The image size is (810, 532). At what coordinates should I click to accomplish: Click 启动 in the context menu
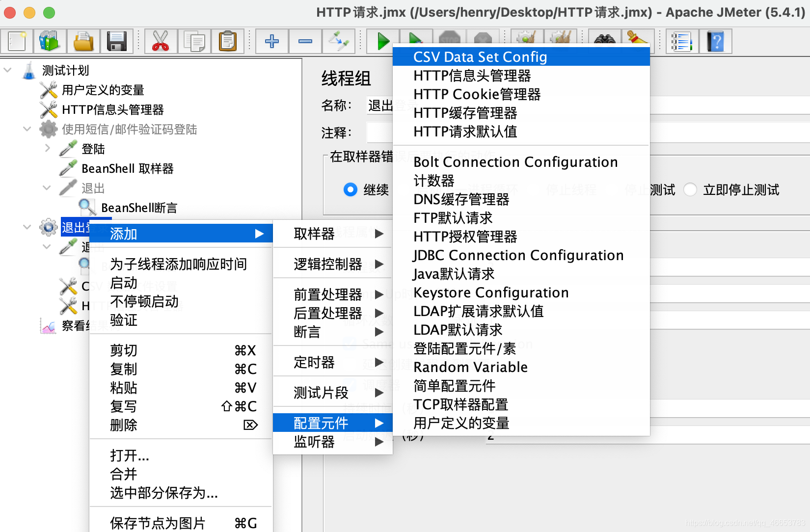(x=181, y=283)
